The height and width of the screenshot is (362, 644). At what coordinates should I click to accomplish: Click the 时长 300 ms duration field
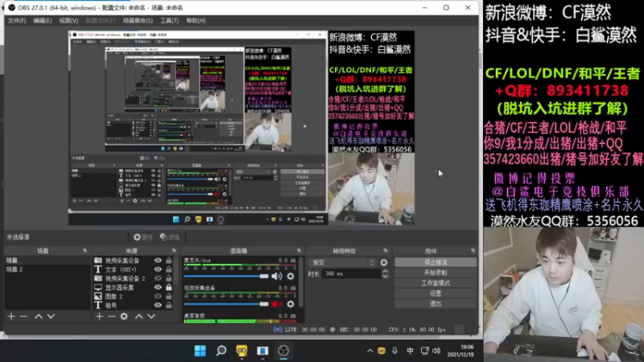click(x=352, y=274)
